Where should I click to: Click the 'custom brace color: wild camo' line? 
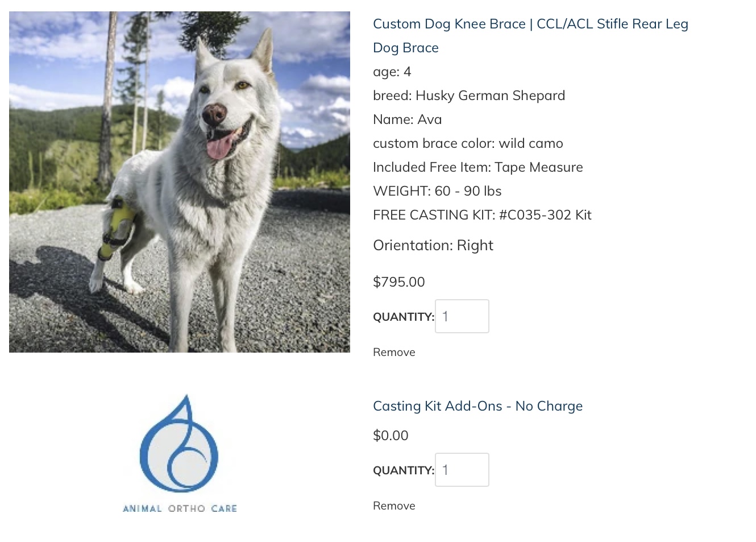pos(468,143)
